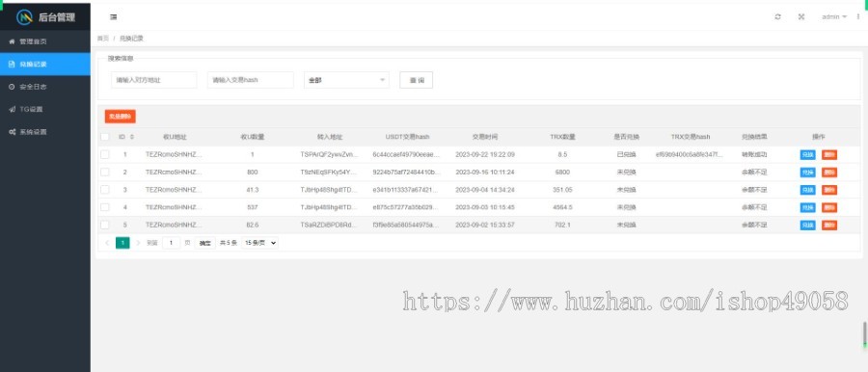Check the checkbox for row ID 3

click(104, 189)
